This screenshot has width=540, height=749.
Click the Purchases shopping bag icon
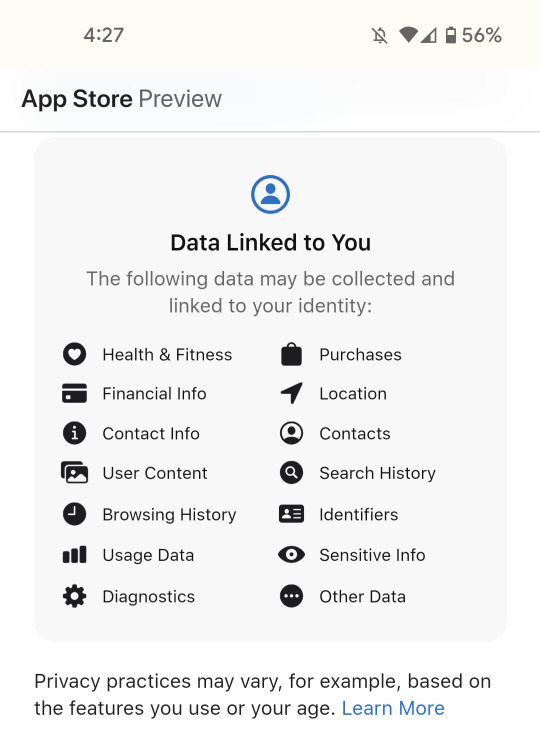(x=292, y=354)
